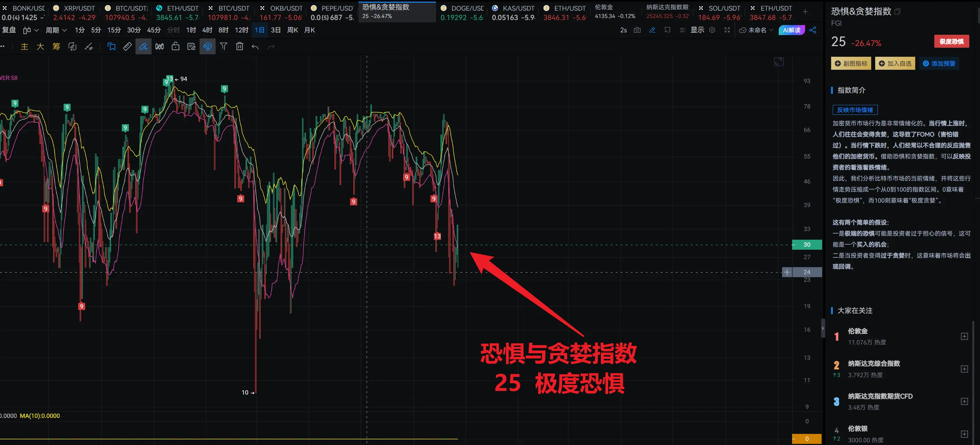Viewport: 980px width, 445px height.
Task: Click the 极度恐惧 red status badge
Action: 952,41
